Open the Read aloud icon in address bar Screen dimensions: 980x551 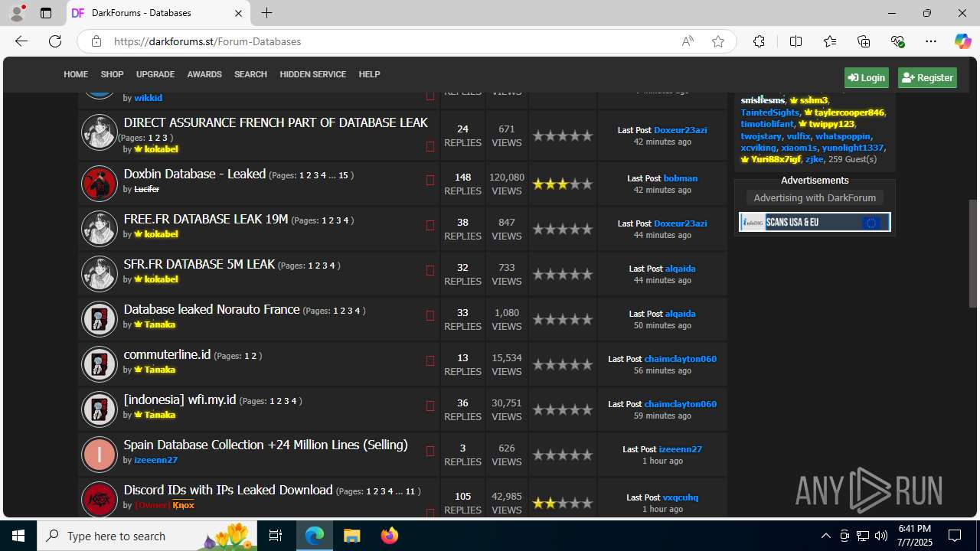click(688, 41)
